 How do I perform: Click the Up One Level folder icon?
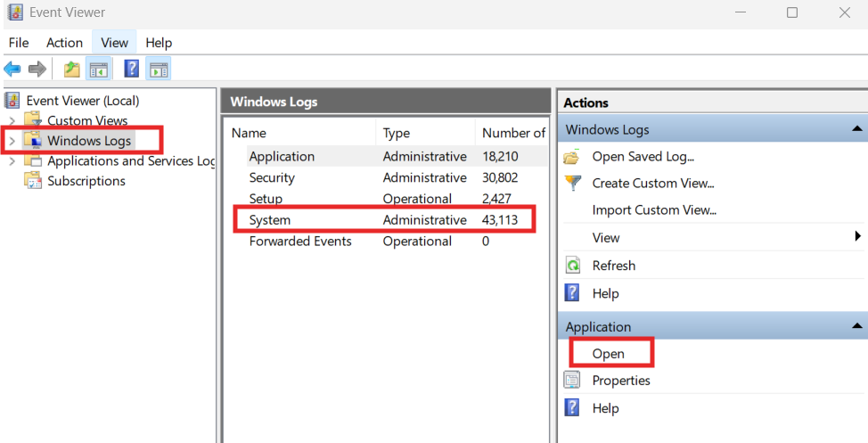click(x=72, y=69)
